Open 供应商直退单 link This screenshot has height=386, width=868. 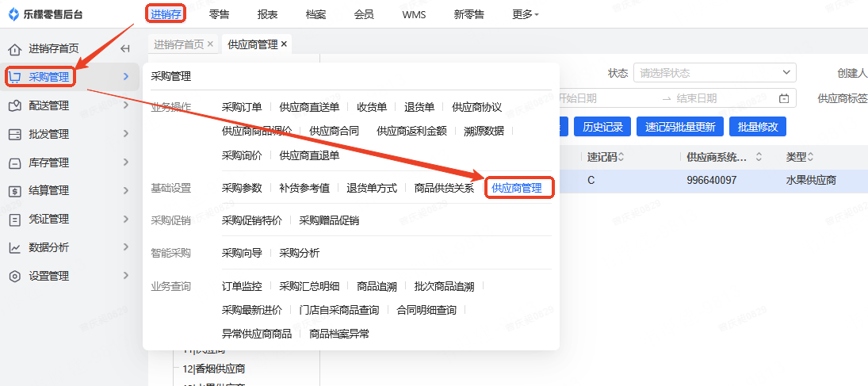pos(309,155)
